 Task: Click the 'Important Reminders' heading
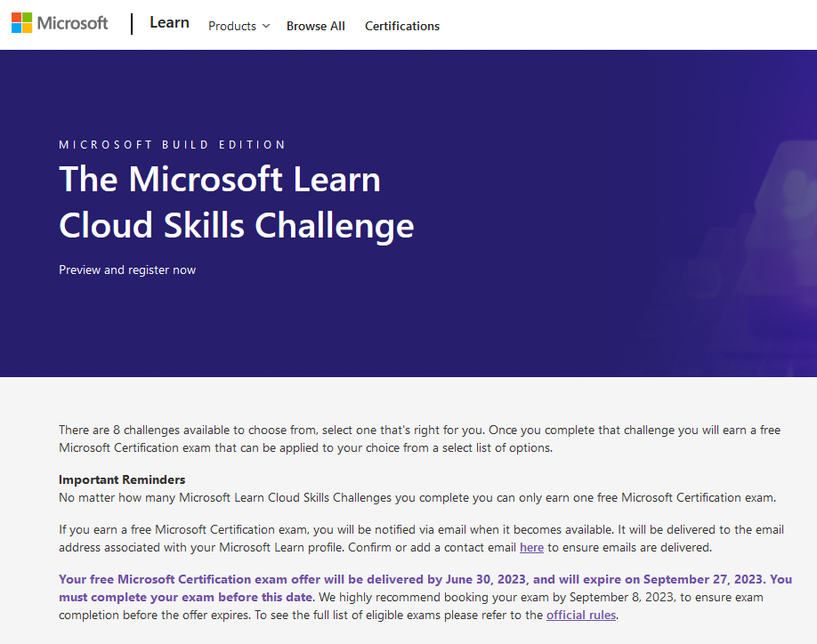(122, 479)
